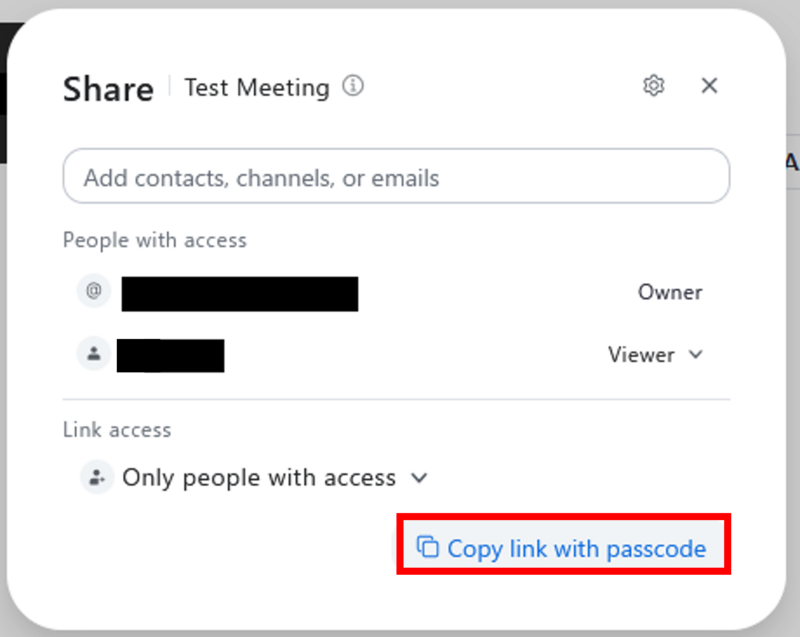Image resolution: width=800 pixels, height=637 pixels.
Task: Open the Only people with access dropdown
Action: tap(275, 478)
